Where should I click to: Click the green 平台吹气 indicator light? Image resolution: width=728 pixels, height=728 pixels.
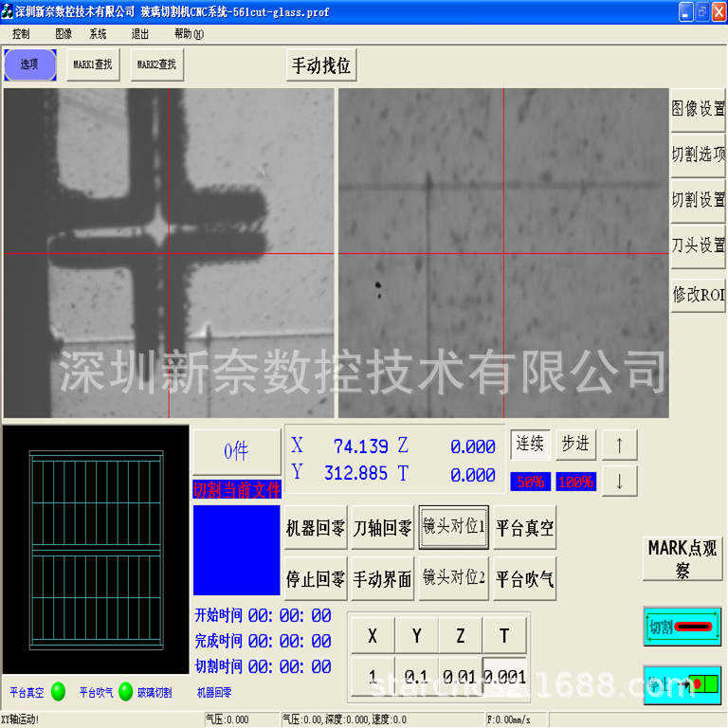pyautogui.click(x=126, y=691)
